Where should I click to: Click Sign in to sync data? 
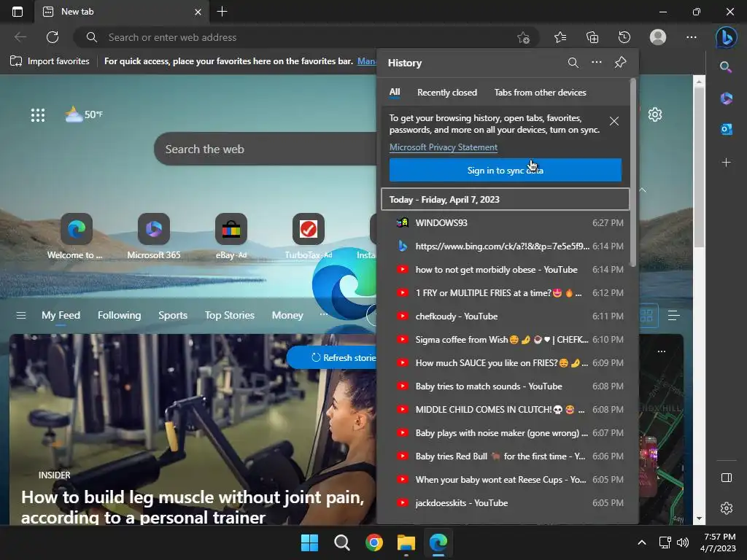[505, 170]
